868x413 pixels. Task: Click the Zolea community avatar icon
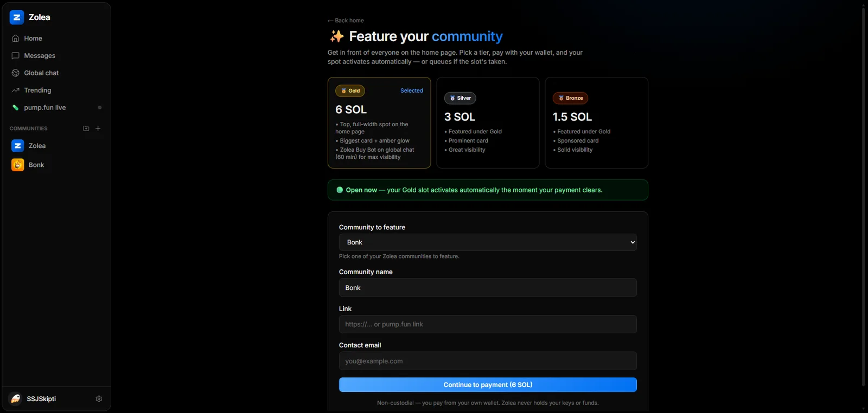[18, 146]
